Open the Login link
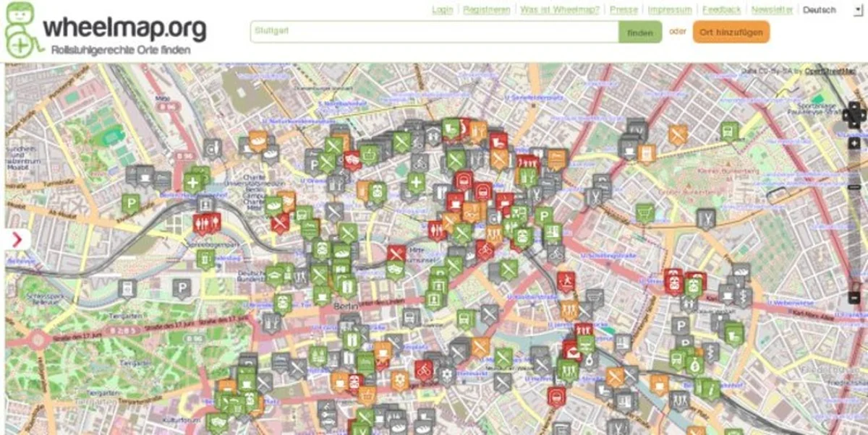This screenshot has width=868, height=435. [442, 10]
